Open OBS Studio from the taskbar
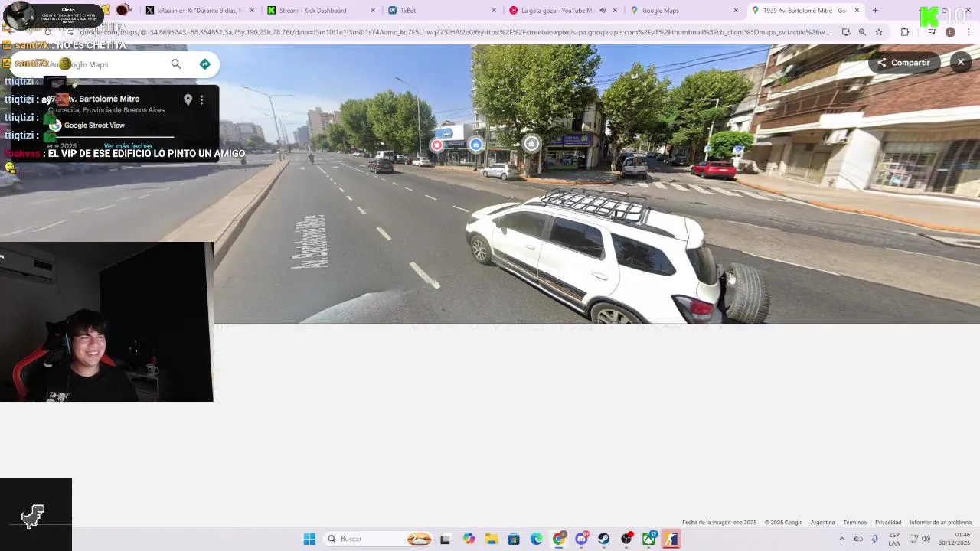 [627, 539]
